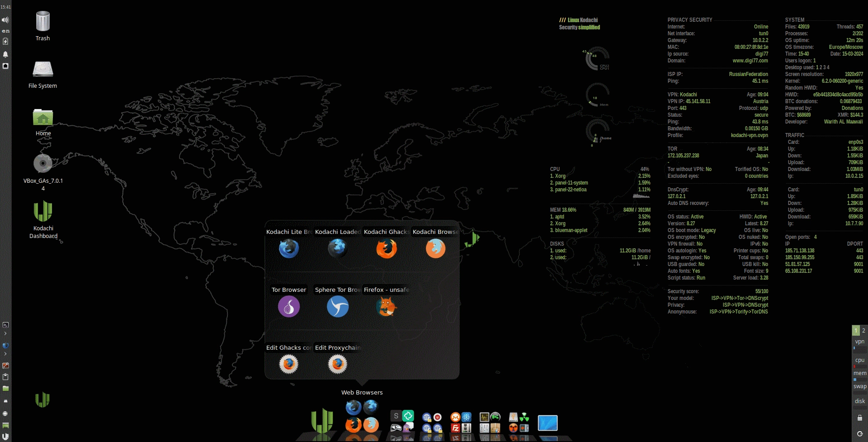Open Pidgin purple bird icon in dock

point(408,428)
